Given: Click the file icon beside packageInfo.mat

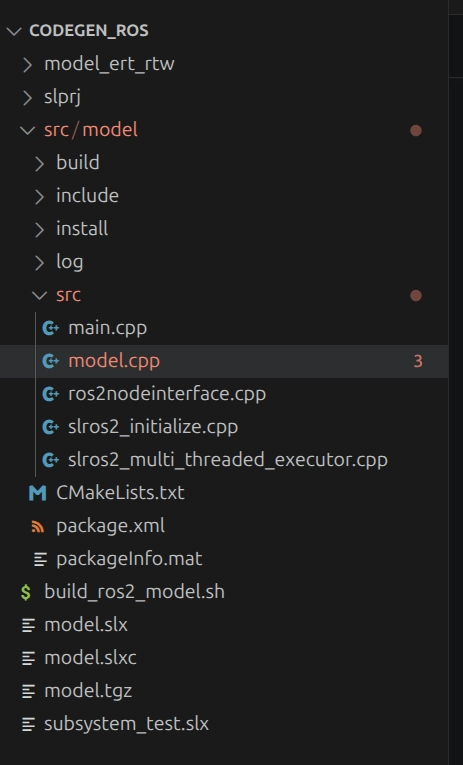Looking at the screenshot, I should (x=40, y=560).
